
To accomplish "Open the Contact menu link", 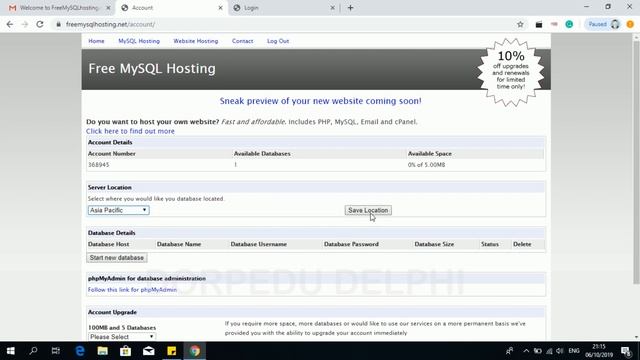I will click(x=242, y=41).
